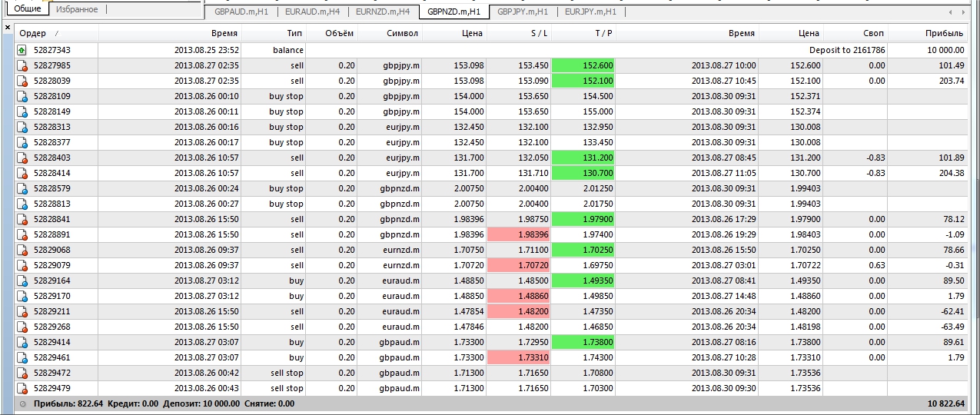
Task: Sort by the Тип column header
Action: [274, 33]
